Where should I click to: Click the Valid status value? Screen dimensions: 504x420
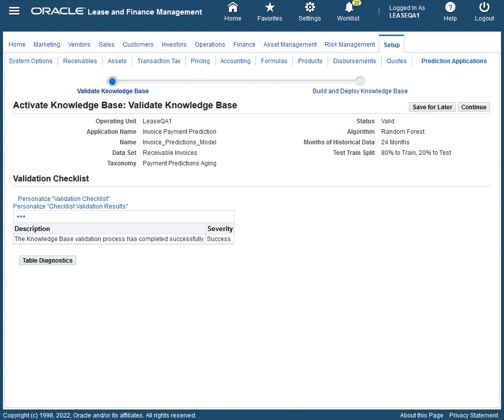click(x=388, y=121)
